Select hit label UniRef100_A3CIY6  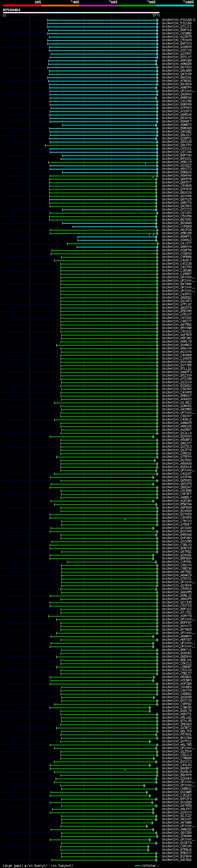click(x=176, y=50)
